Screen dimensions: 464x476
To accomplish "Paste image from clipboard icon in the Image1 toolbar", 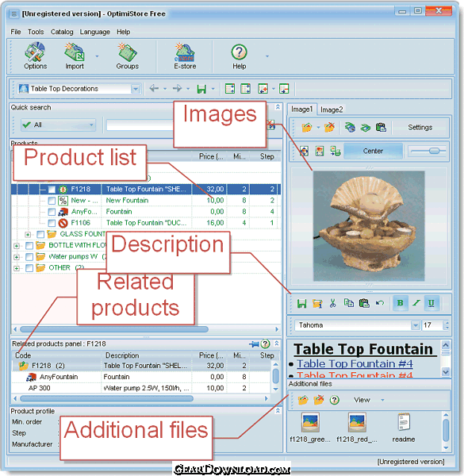I will [x=381, y=128].
